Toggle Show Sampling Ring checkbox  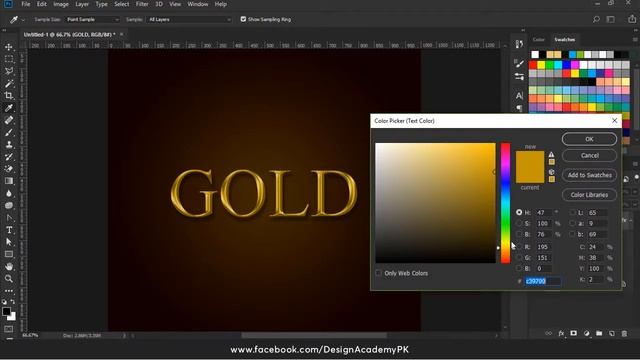[x=243, y=19]
